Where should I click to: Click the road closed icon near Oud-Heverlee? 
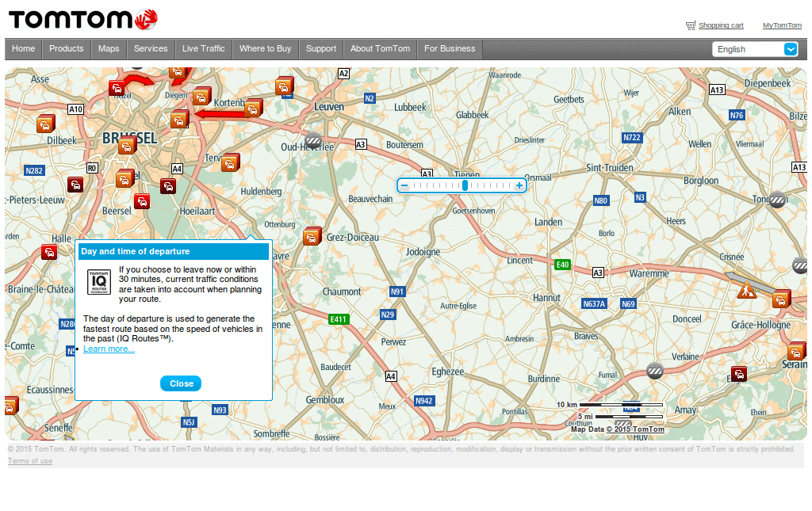[x=312, y=140]
